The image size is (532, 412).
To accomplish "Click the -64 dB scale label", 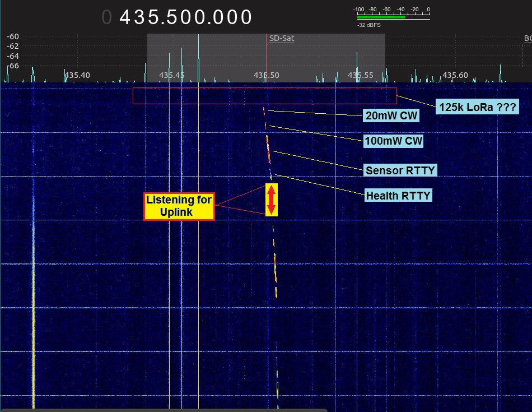I will [13, 55].
